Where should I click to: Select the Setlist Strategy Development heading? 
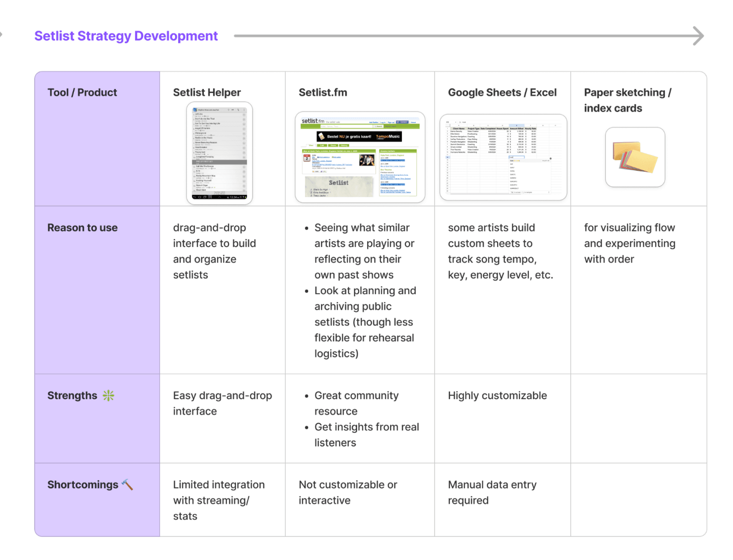coord(126,36)
